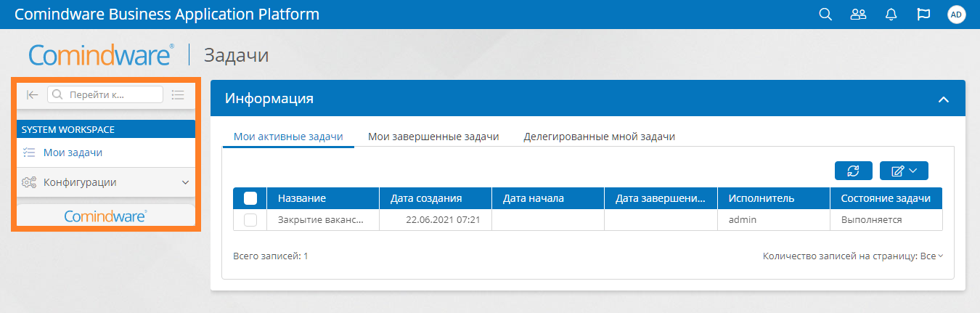Click the SYSTEM WORKSPACE header
Viewport: 980px width, 313px height.
[x=106, y=129]
